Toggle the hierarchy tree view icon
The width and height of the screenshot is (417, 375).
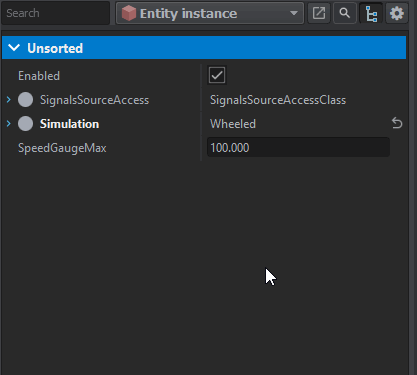coord(371,14)
